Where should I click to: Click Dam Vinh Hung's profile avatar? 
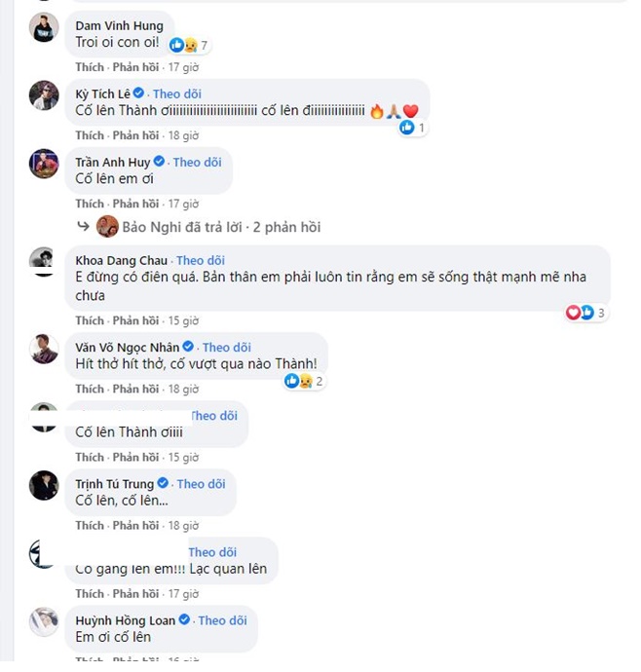point(44,28)
